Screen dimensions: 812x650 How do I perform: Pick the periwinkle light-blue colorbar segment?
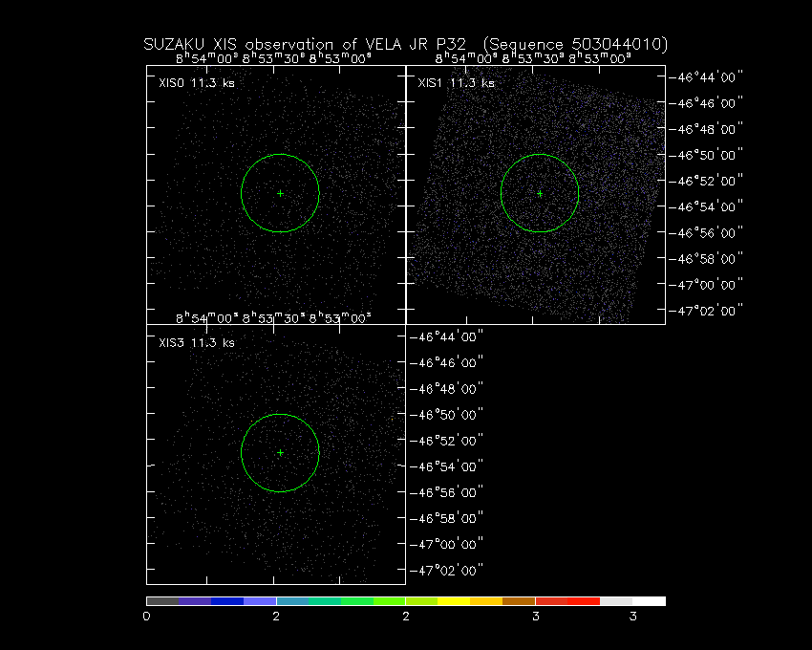pos(260,601)
